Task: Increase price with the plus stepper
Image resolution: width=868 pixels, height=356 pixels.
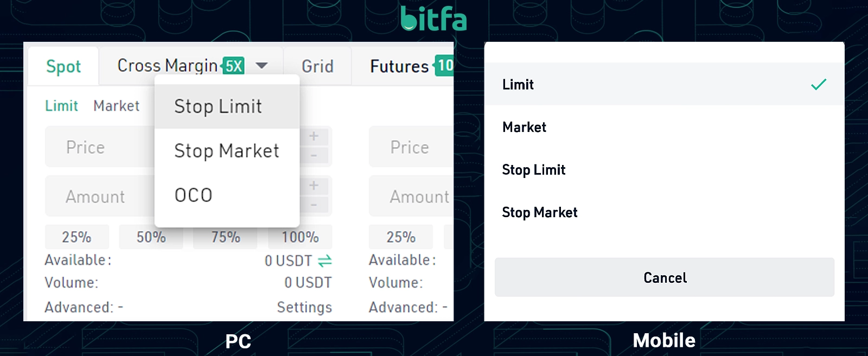Action: [314, 136]
